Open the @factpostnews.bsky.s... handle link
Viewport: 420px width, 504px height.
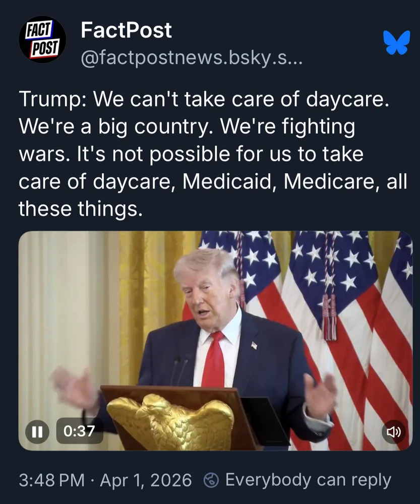pyautogui.click(x=192, y=57)
